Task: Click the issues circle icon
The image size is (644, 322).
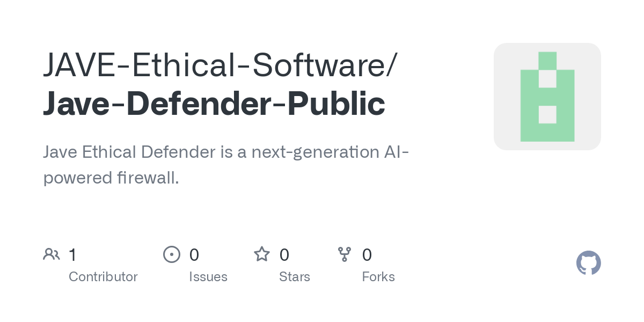Action: click(x=172, y=254)
